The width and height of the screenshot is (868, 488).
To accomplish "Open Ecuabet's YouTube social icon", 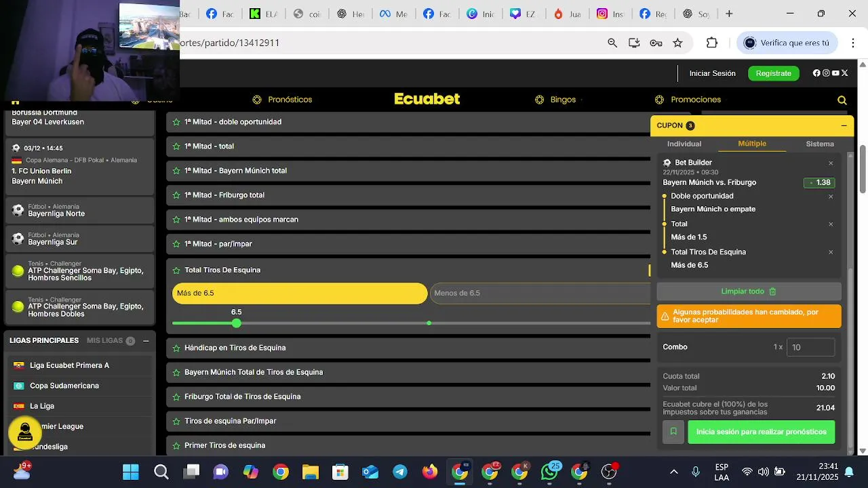I will click(x=835, y=73).
